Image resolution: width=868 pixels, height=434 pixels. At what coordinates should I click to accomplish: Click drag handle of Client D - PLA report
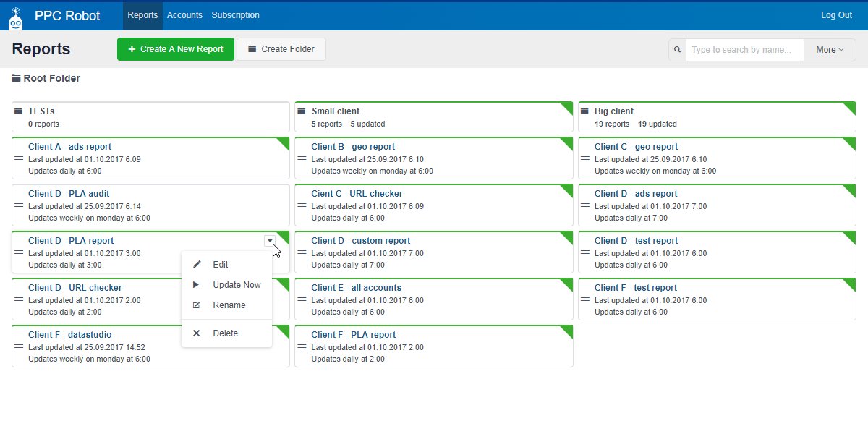pyautogui.click(x=19, y=252)
